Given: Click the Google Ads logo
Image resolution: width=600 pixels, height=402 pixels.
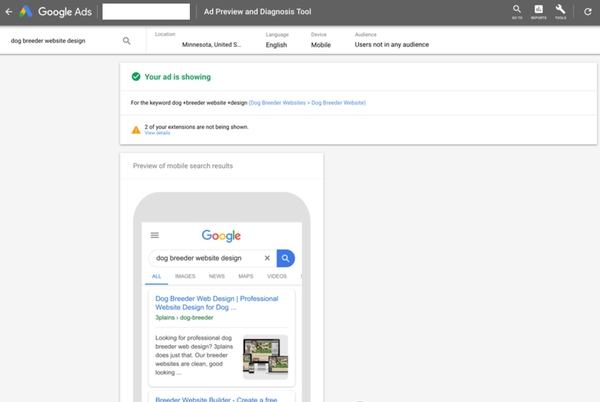Looking at the screenshot, I should click(56, 12).
